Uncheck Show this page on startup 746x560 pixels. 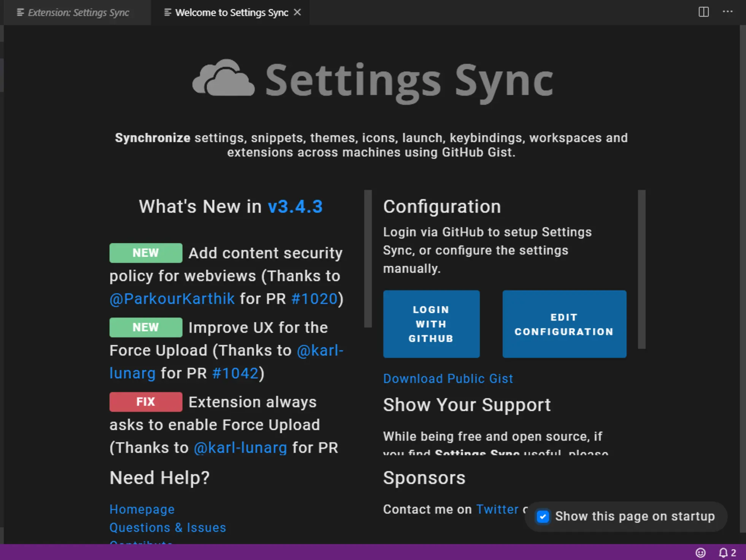coord(543,516)
